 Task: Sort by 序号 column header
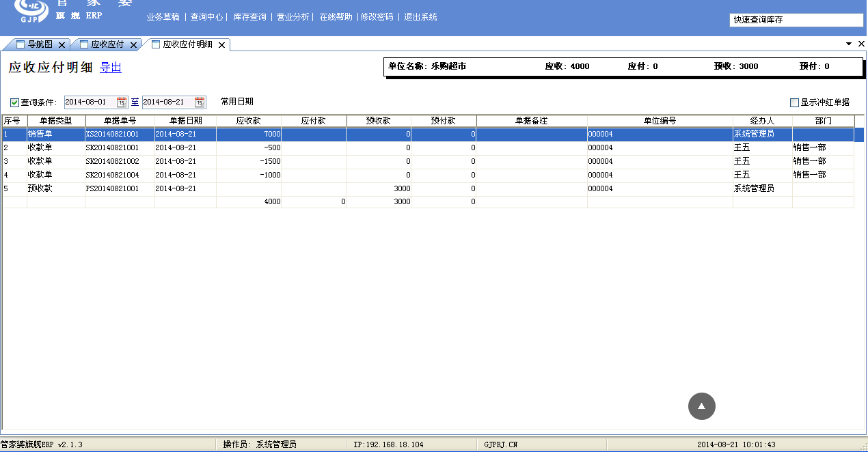(14, 121)
